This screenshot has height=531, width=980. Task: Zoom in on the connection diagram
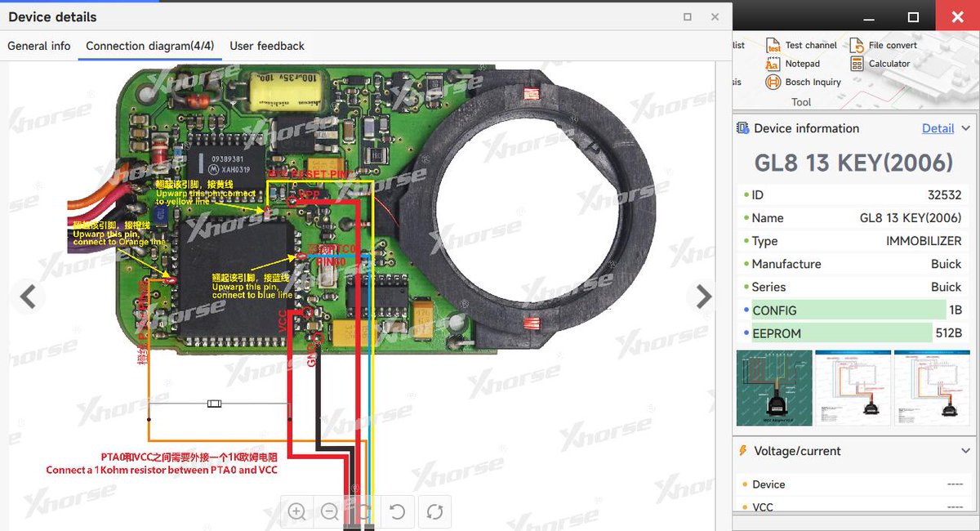(x=297, y=512)
